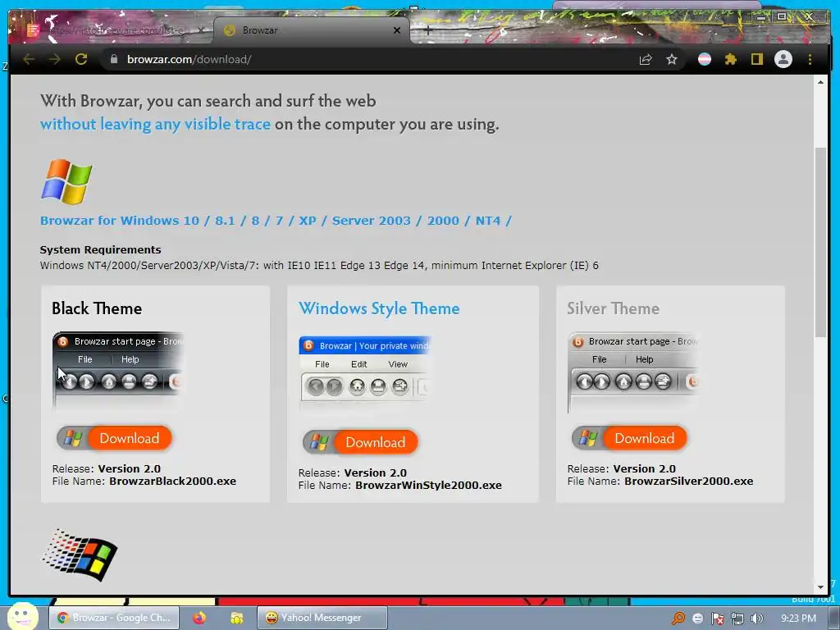This screenshot has width=840, height=630.
Task: Click the Silver Theme preview thumbnail
Action: (x=632, y=372)
